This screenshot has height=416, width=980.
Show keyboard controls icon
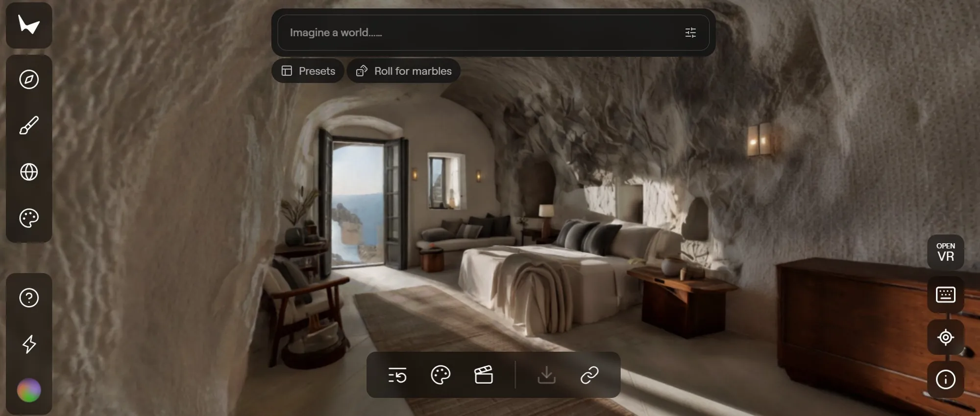click(945, 295)
